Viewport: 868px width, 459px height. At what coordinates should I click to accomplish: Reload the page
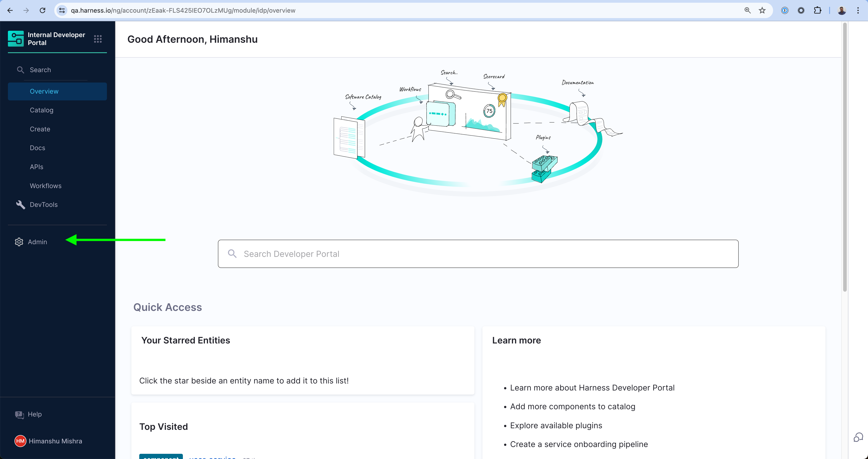(x=42, y=10)
